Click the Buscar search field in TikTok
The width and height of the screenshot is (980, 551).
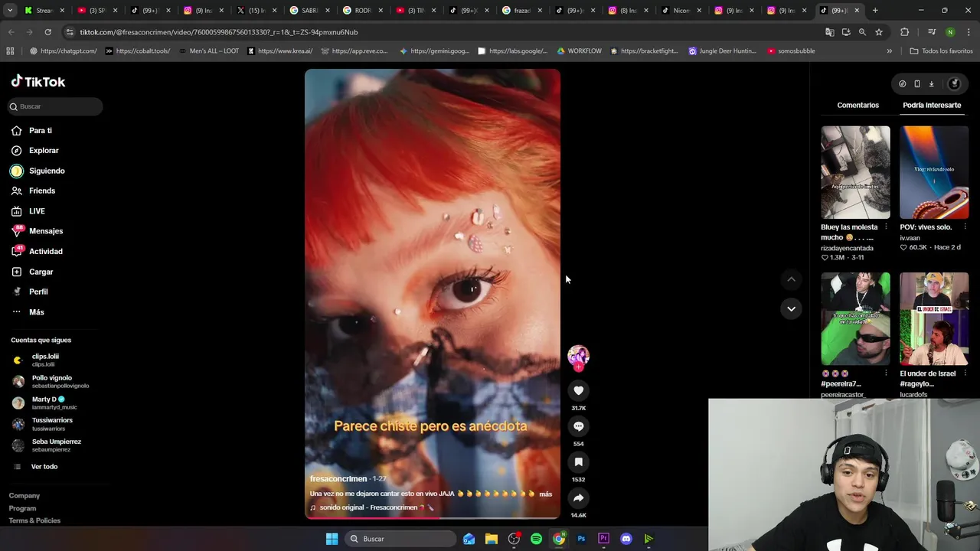pos(54,106)
